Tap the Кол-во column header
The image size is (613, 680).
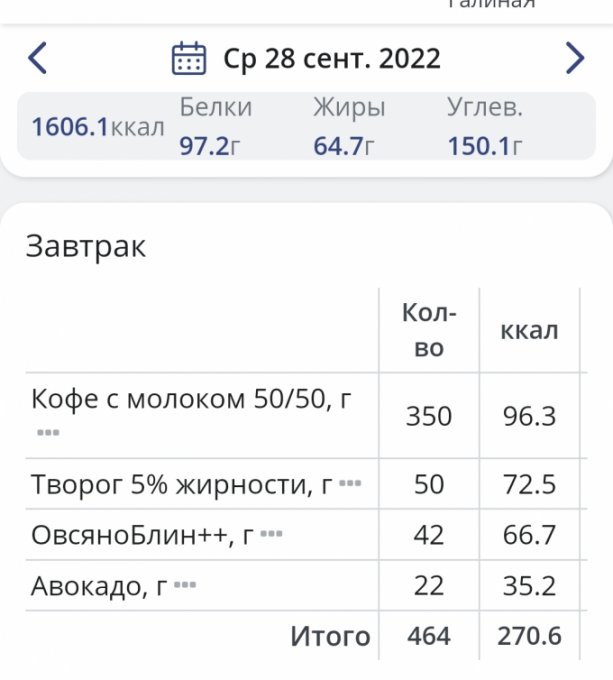tap(428, 330)
